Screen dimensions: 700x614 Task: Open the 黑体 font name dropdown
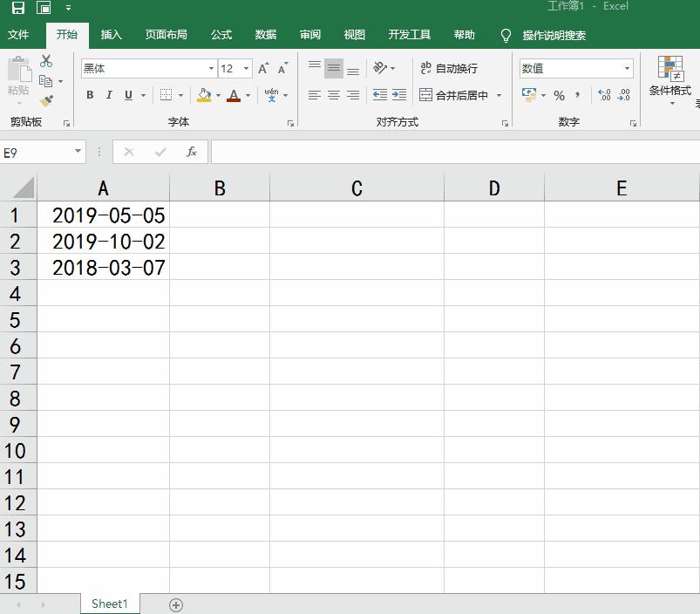[210, 68]
